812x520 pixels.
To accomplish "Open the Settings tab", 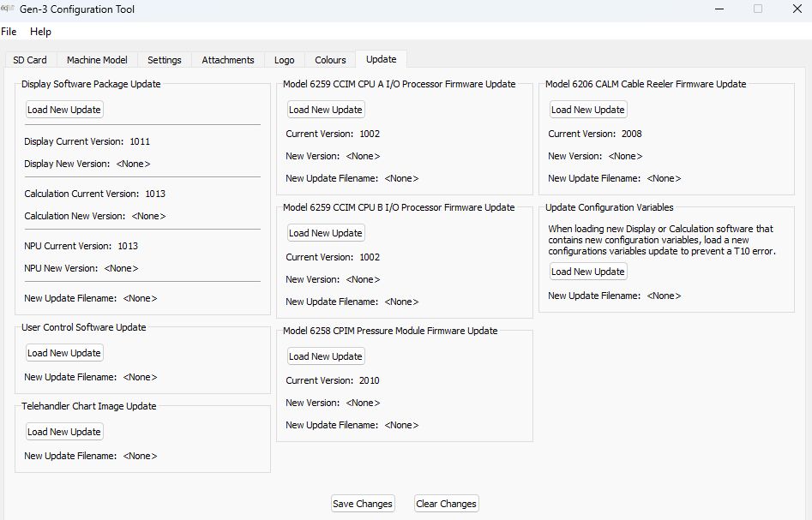I will point(164,60).
